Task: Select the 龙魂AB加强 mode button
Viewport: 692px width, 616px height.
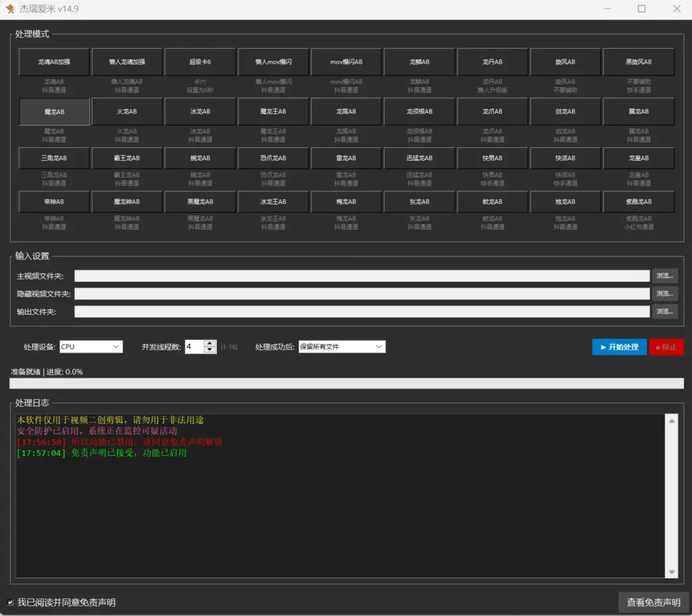Action: click(54, 61)
